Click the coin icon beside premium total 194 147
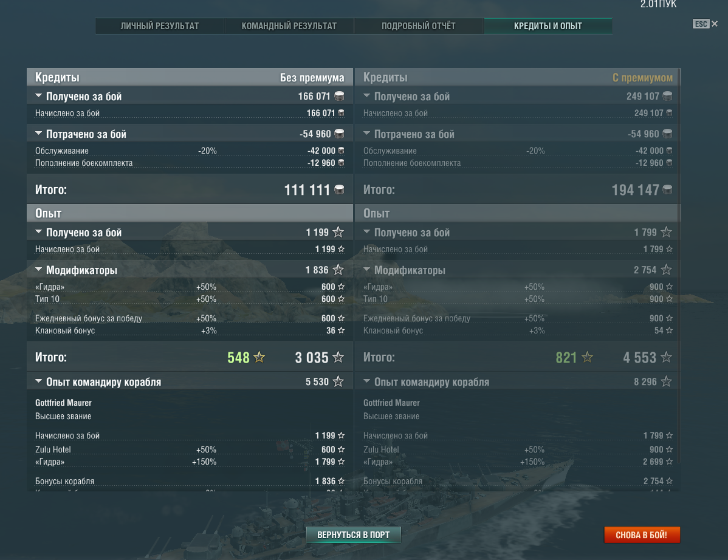 click(667, 190)
